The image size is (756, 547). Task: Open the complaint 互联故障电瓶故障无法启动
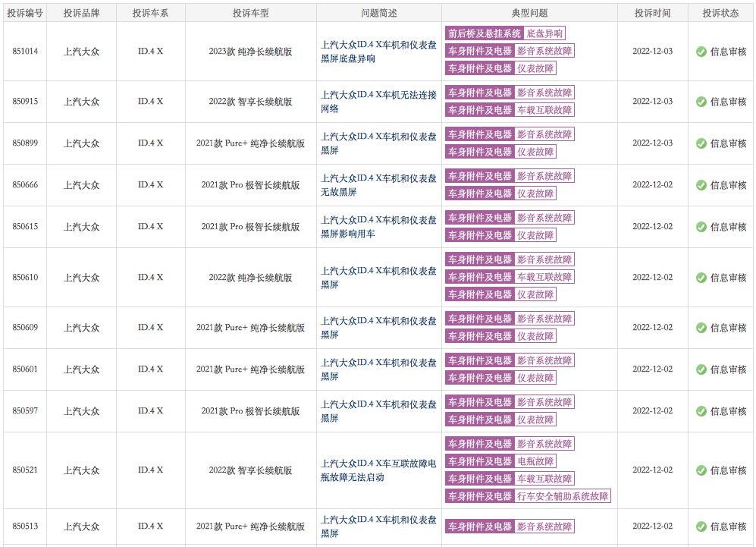click(378, 470)
